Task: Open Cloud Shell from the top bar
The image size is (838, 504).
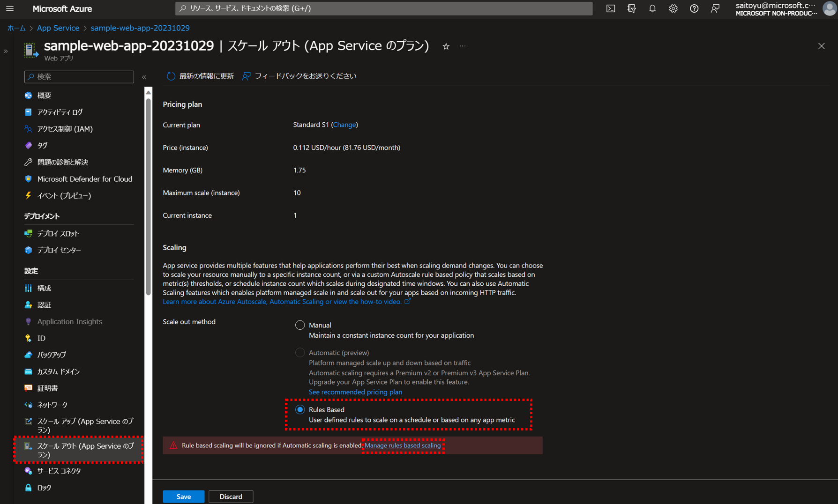Action: (x=611, y=8)
